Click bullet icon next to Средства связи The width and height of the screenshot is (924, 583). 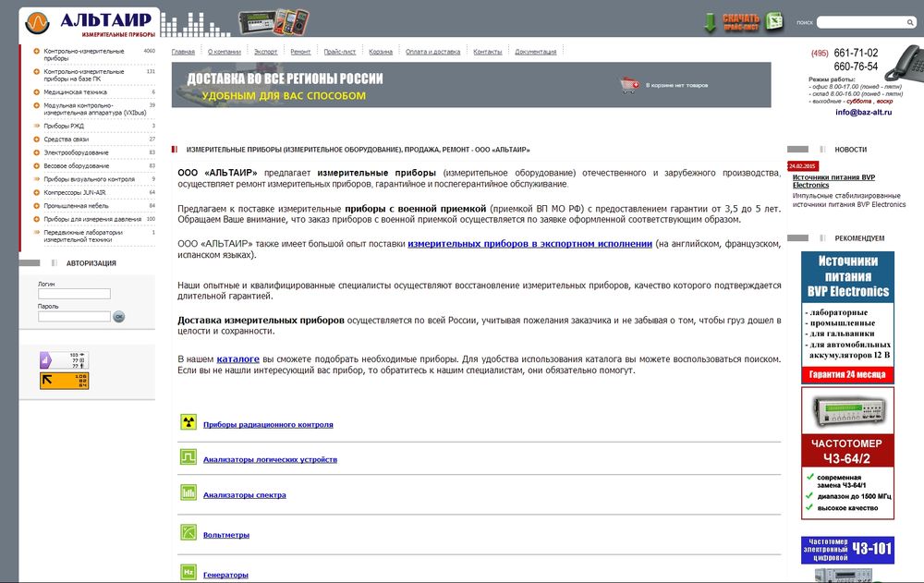(x=37, y=140)
